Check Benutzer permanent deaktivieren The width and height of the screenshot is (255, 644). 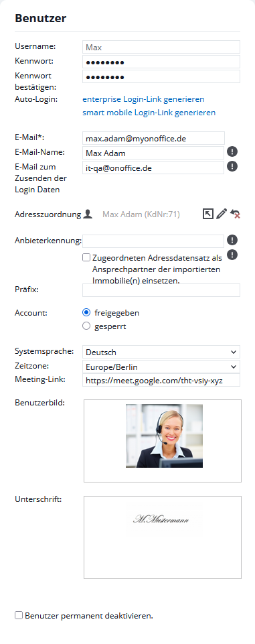click(19, 615)
